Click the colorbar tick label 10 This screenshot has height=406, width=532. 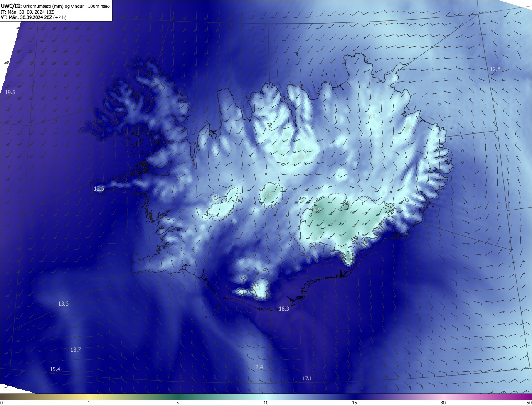click(266, 403)
